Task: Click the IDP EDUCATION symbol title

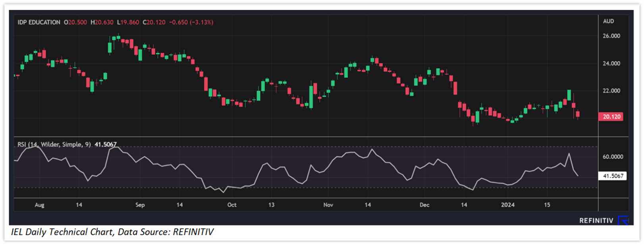Action: 39,22
